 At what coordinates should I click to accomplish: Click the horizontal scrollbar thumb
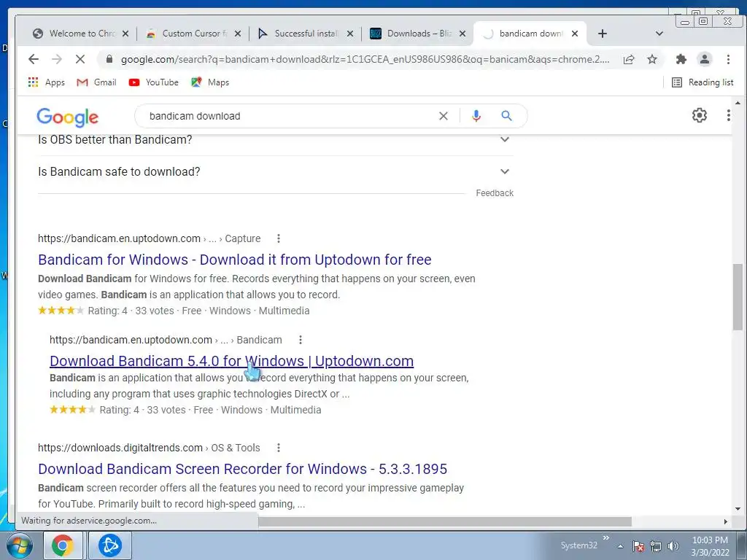point(445,522)
